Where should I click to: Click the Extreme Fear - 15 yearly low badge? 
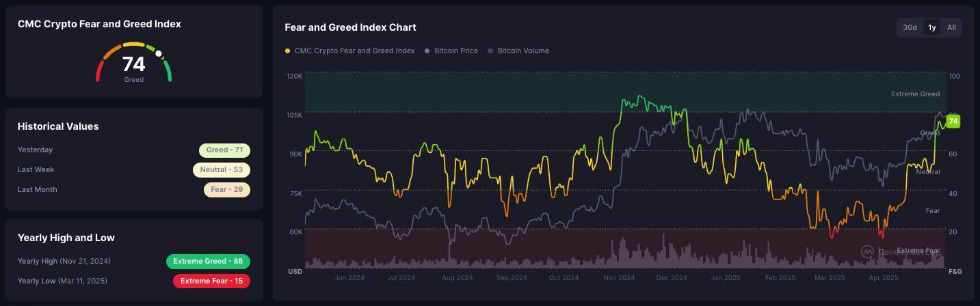pyautogui.click(x=211, y=281)
